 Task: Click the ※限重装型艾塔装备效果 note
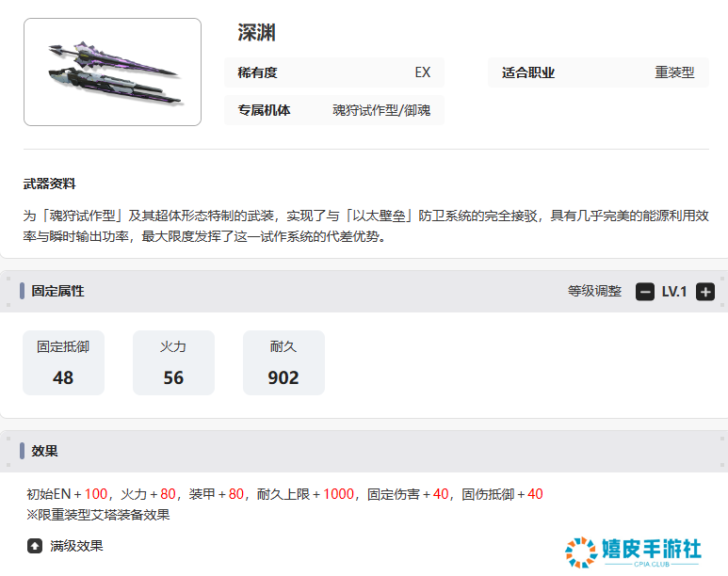[x=98, y=515]
